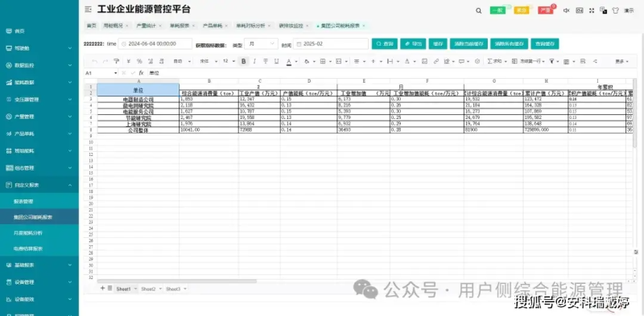644x316 pixels.
Task: Toggle bold formatting in spreadsheet toolbar
Action: 244,61
